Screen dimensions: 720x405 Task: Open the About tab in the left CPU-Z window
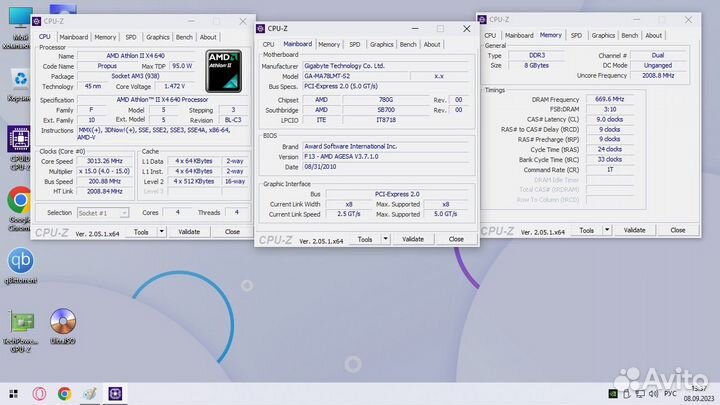(x=208, y=37)
